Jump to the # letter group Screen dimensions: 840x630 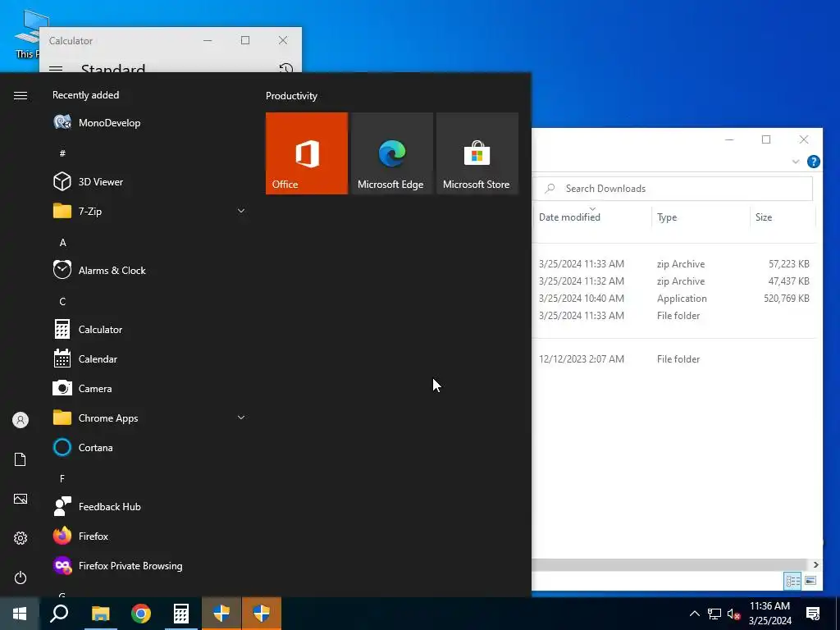point(62,153)
